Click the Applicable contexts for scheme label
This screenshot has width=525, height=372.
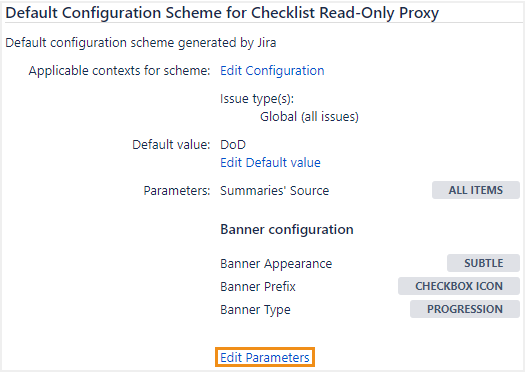tap(119, 71)
